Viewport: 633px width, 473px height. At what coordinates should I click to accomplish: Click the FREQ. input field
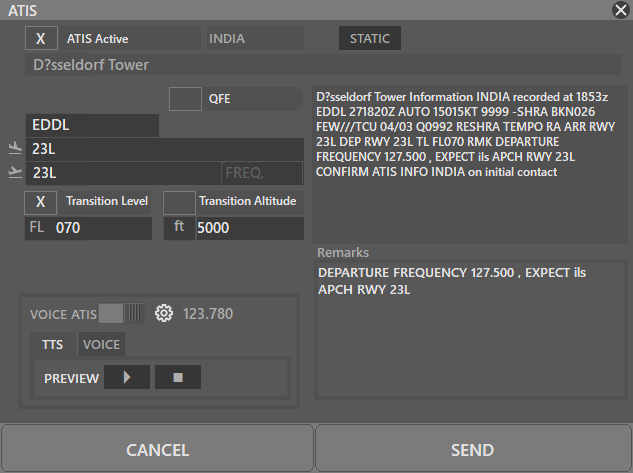pyautogui.click(x=262, y=173)
